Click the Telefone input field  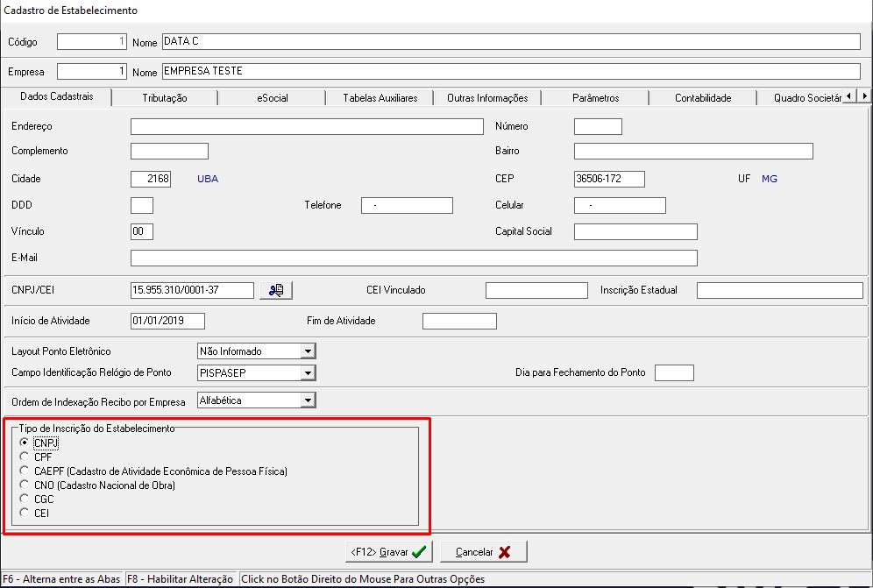tap(407, 205)
